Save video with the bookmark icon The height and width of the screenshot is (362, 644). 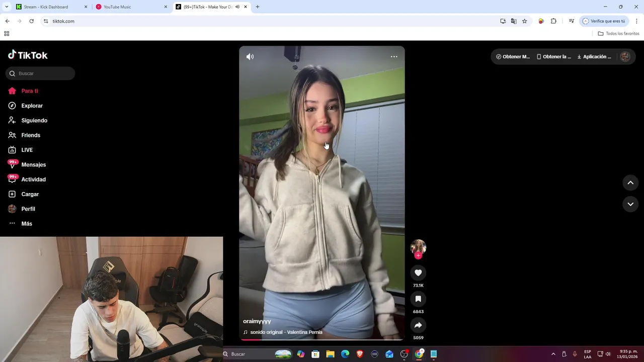pos(418,299)
